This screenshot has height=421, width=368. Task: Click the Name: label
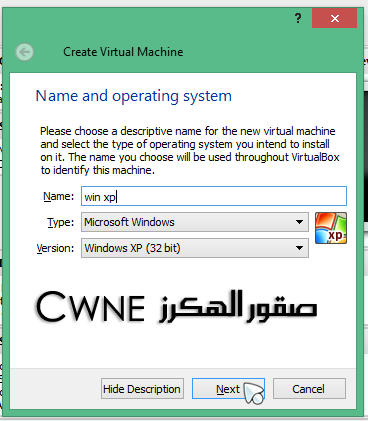click(58, 196)
